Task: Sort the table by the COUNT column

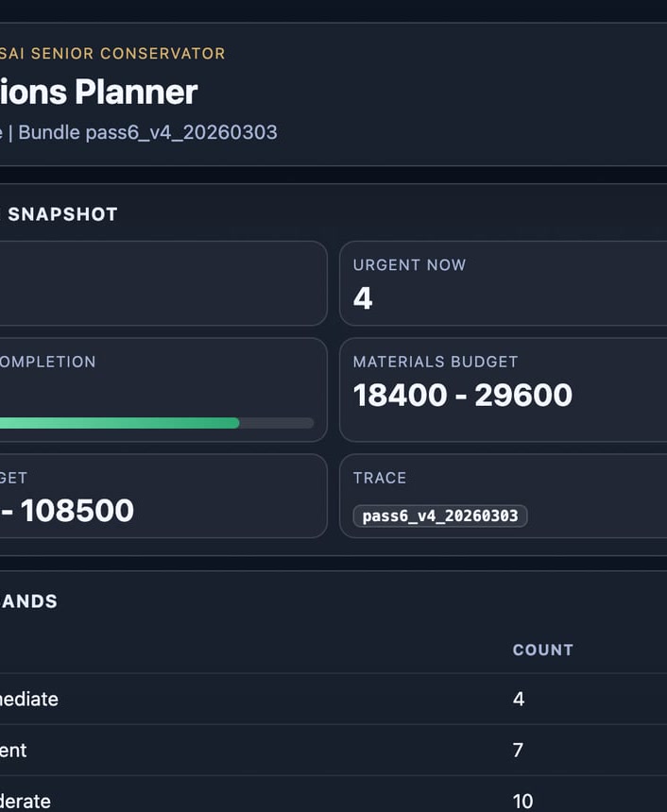Action: tap(543, 650)
